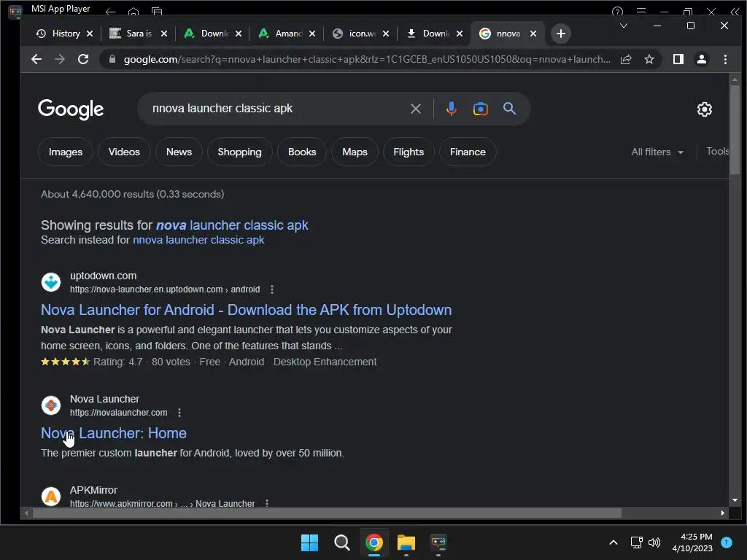Filter results by Flights
This screenshot has width=747, height=560.
tap(409, 152)
